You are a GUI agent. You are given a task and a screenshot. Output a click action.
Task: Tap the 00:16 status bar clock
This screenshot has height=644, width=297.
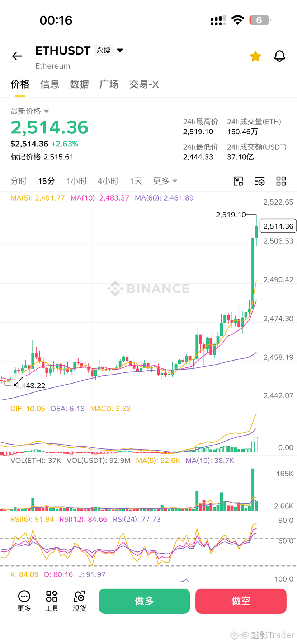coord(56,20)
